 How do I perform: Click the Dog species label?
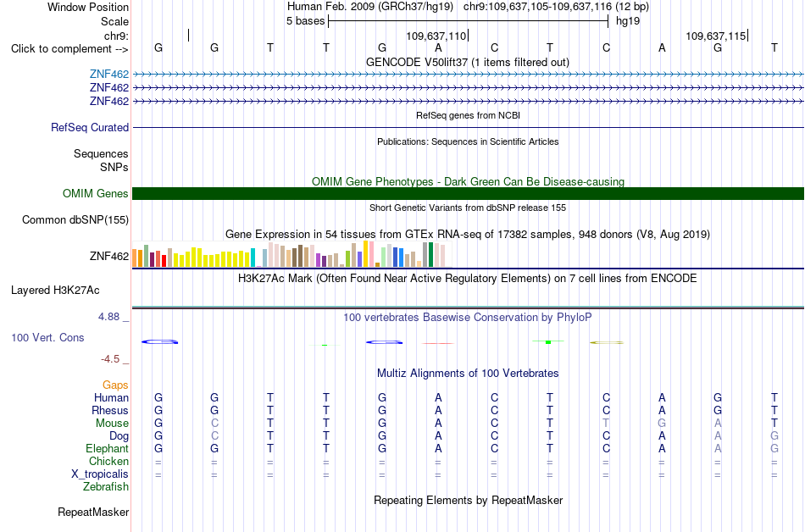tap(119, 436)
